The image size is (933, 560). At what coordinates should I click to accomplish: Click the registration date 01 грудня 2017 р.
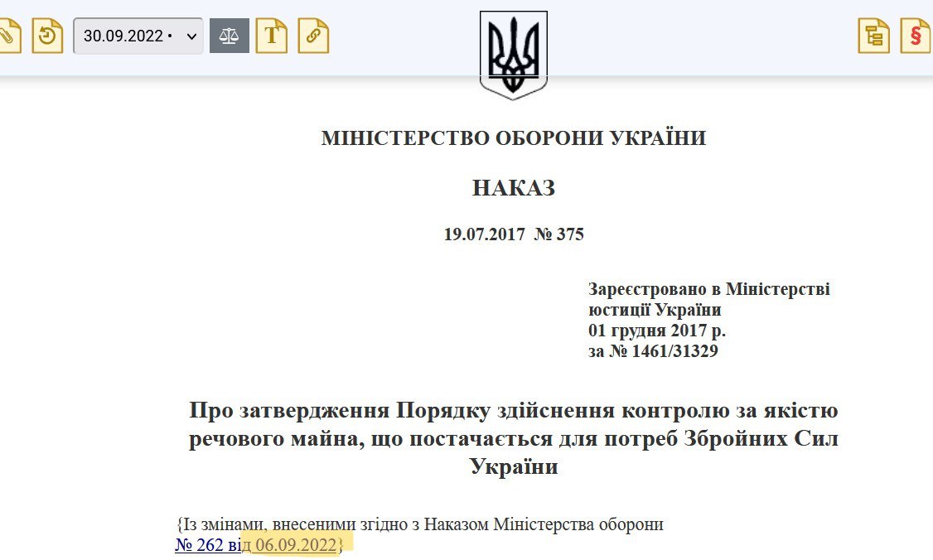point(656,331)
